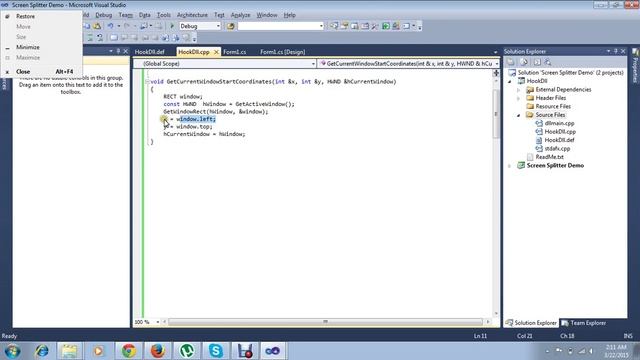Select Close Alt+F4 menu entry
This screenshot has height=360, width=640.
click(x=41, y=71)
